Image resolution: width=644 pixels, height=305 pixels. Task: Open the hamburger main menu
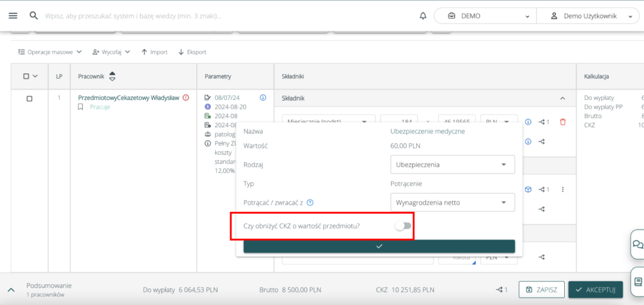[13, 16]
